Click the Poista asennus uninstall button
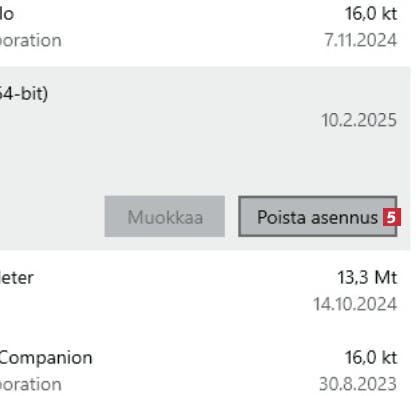Viewport: 416px width, 396px height. [317, 217]
